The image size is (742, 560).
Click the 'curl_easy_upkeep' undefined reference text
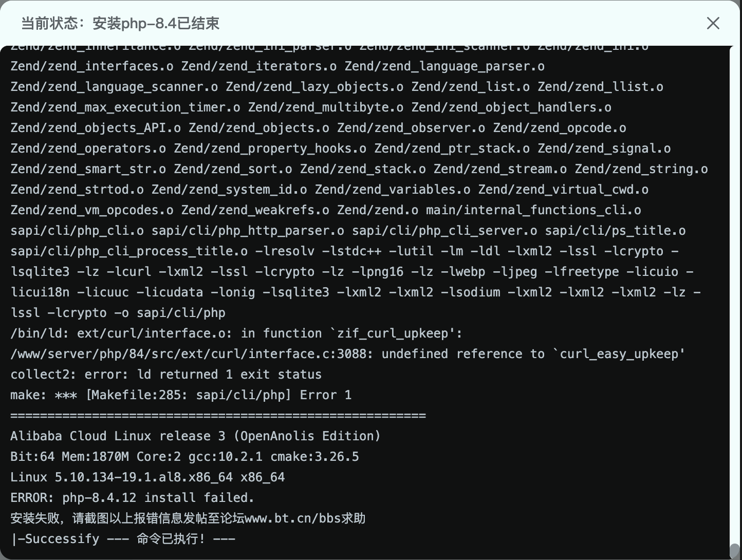622,353
